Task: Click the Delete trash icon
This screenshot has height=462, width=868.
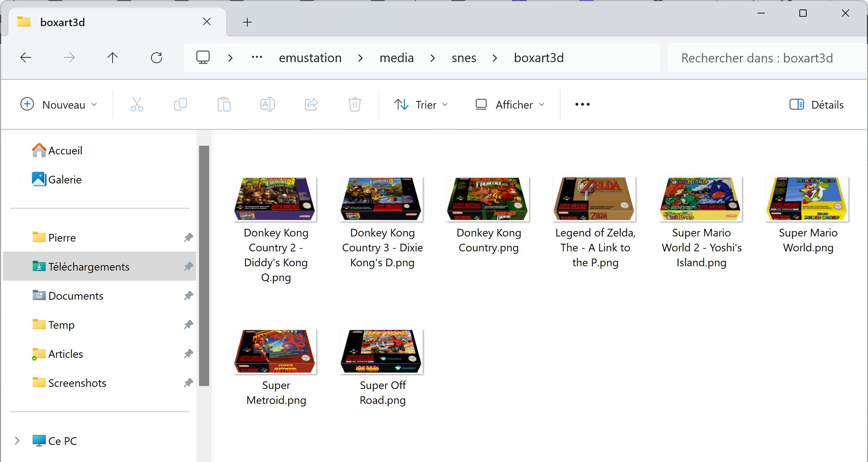Action: (x=355, y=105)
